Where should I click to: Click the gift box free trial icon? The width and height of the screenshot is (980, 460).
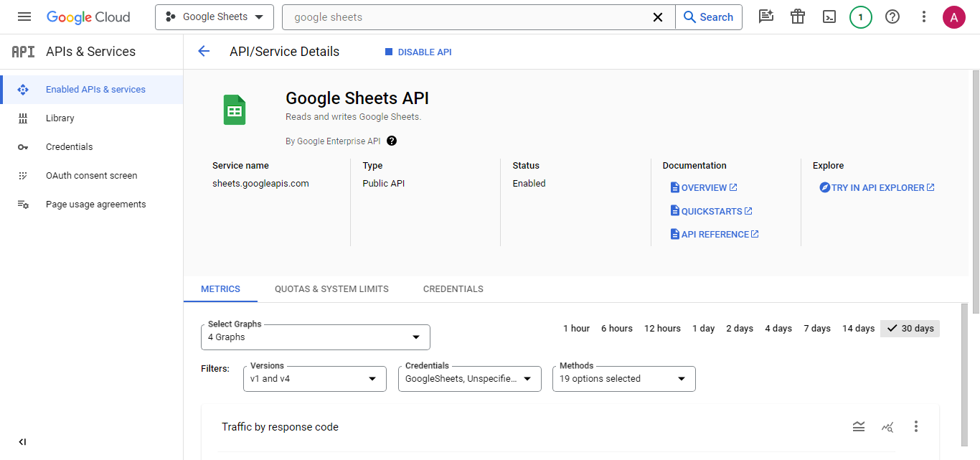point(798,17)
